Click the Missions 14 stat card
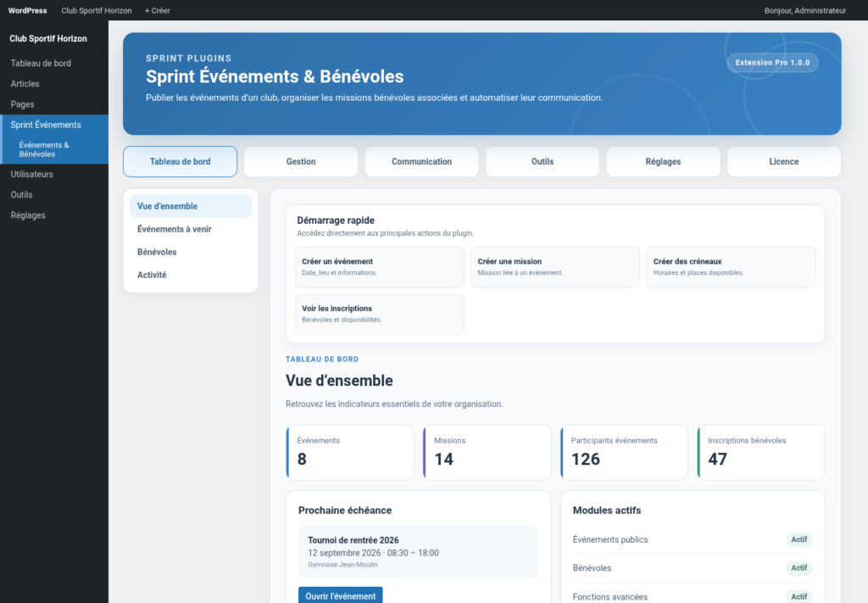Screen dimensions: 868x603 [487, 452]
